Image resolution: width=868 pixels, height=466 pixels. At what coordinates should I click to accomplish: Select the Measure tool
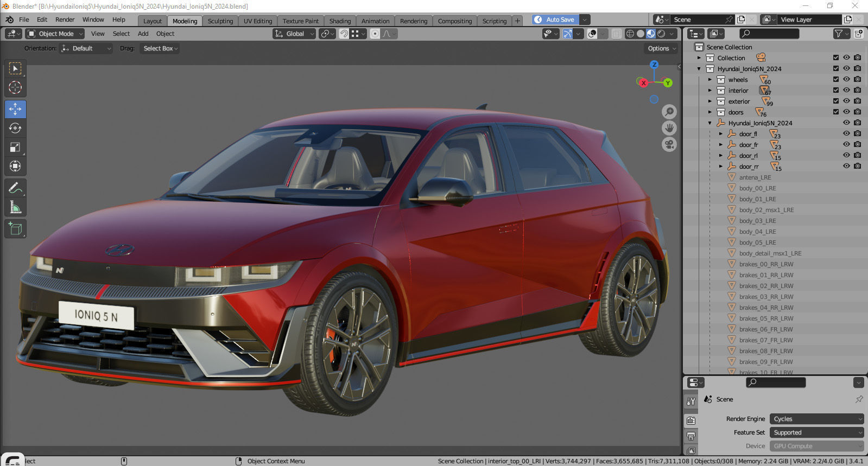pos(15,207)
